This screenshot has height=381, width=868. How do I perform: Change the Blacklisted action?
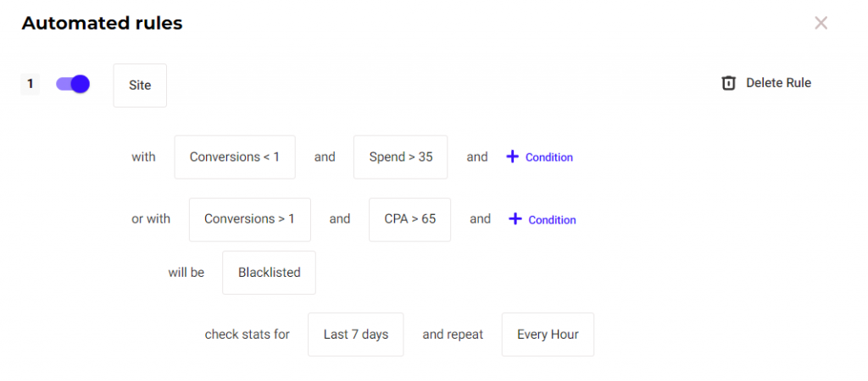(x=269, y=273)
